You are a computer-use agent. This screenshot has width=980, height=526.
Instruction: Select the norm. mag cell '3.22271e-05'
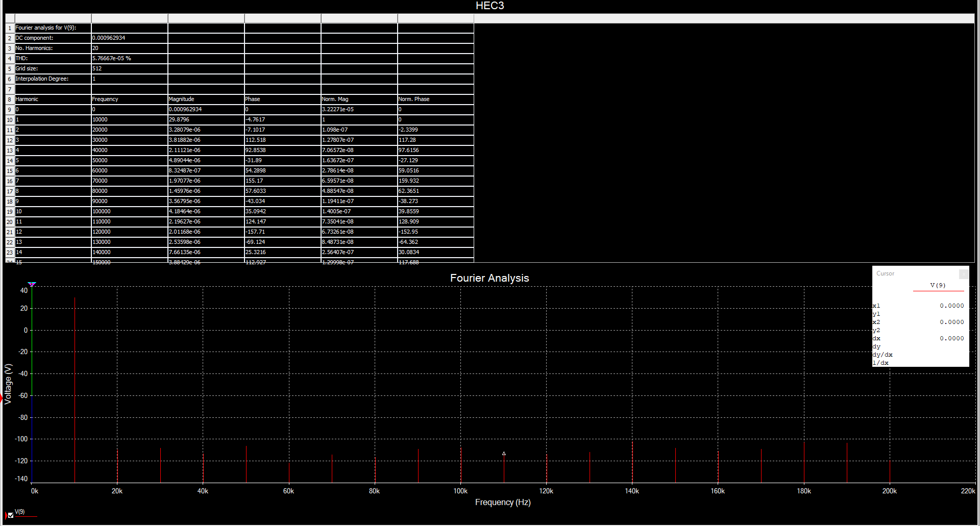click(359, 110)
